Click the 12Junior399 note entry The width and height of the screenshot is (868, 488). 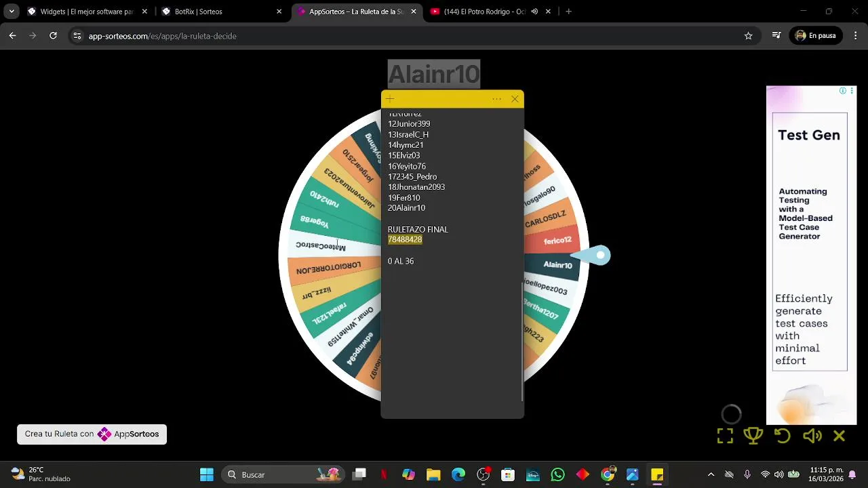click(409, 124)
